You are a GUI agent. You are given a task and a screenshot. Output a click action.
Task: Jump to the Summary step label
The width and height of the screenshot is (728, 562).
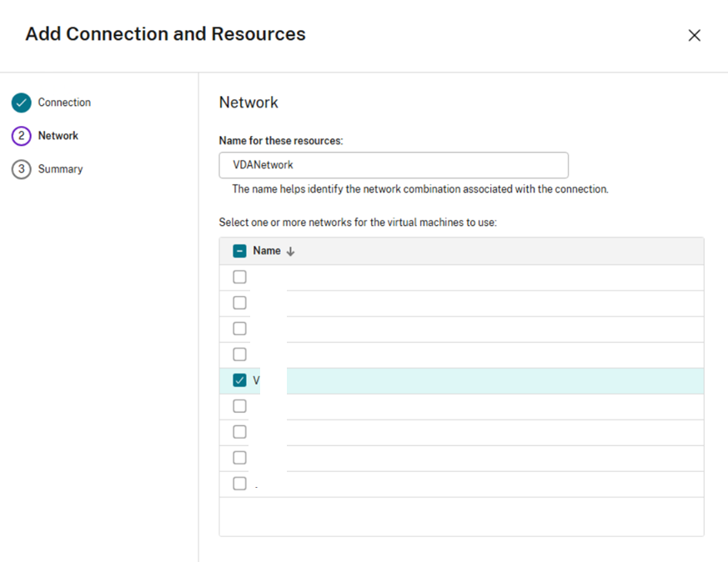(x=60, y=169)
